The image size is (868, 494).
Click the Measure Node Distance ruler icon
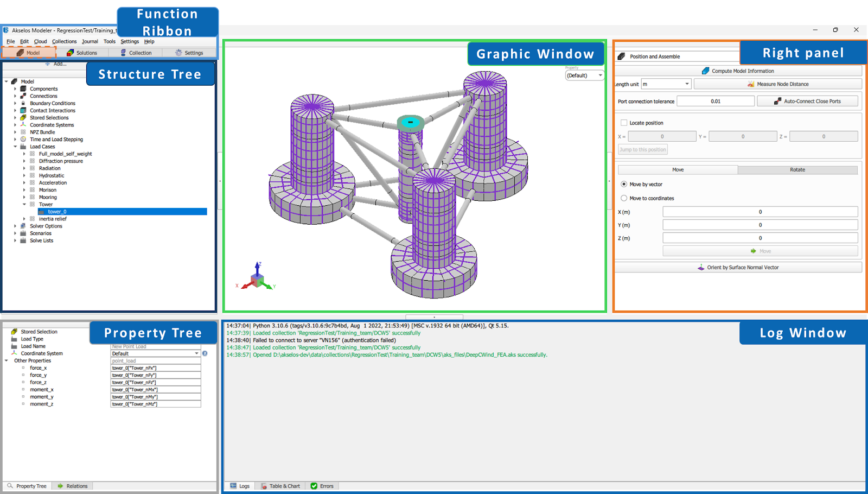pos(751,84)
